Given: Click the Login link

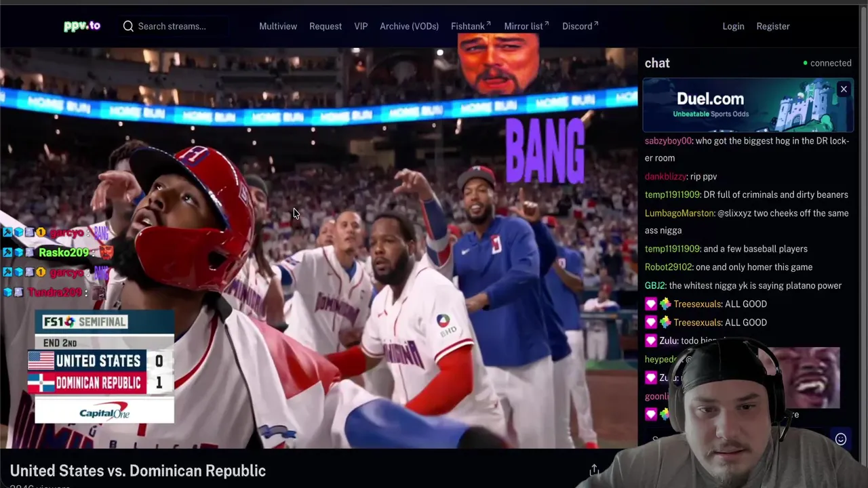Looking at the screenshot, I should click(x=733, y=26).
